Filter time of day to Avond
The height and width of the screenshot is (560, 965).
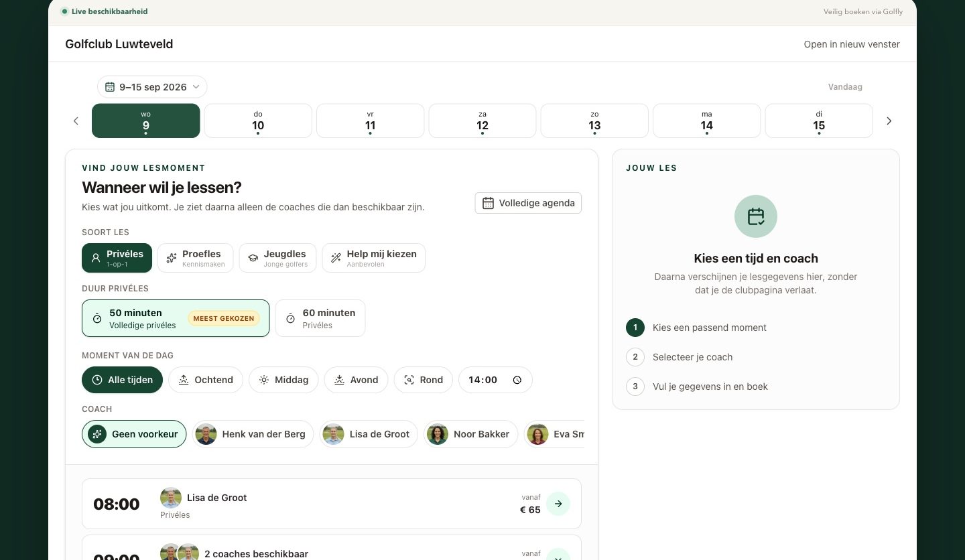(356, 380)
